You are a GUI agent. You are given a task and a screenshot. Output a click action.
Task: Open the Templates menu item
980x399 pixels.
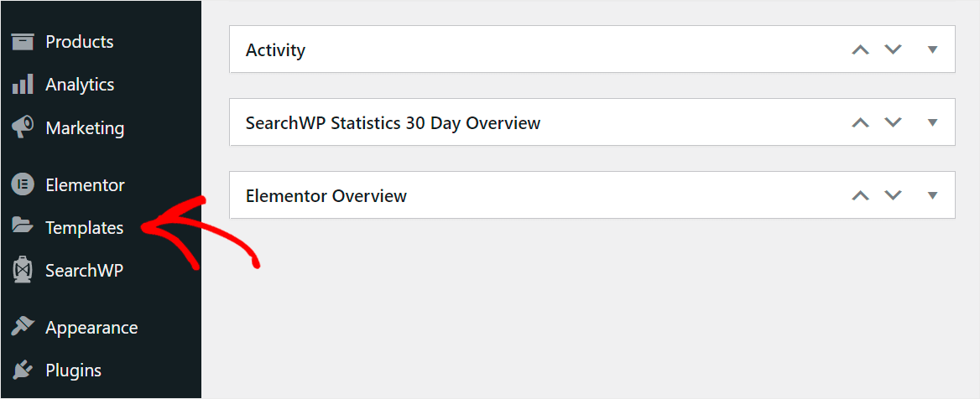coord(84,228)
